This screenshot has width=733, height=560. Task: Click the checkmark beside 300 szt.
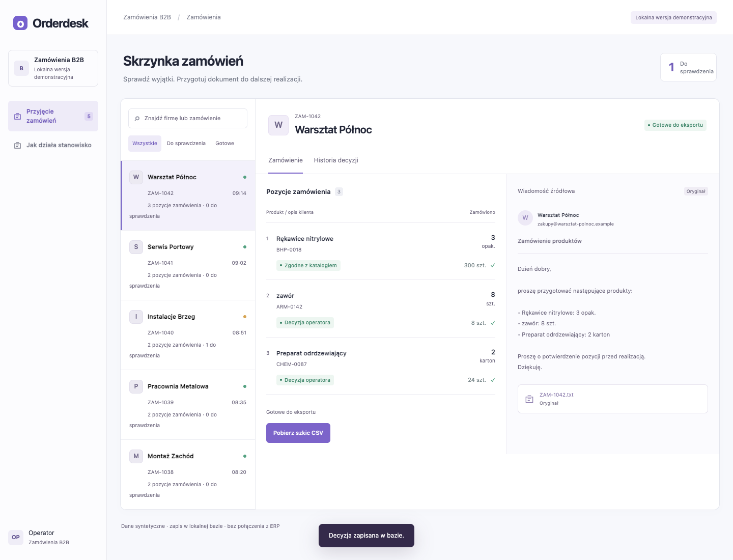493,265
